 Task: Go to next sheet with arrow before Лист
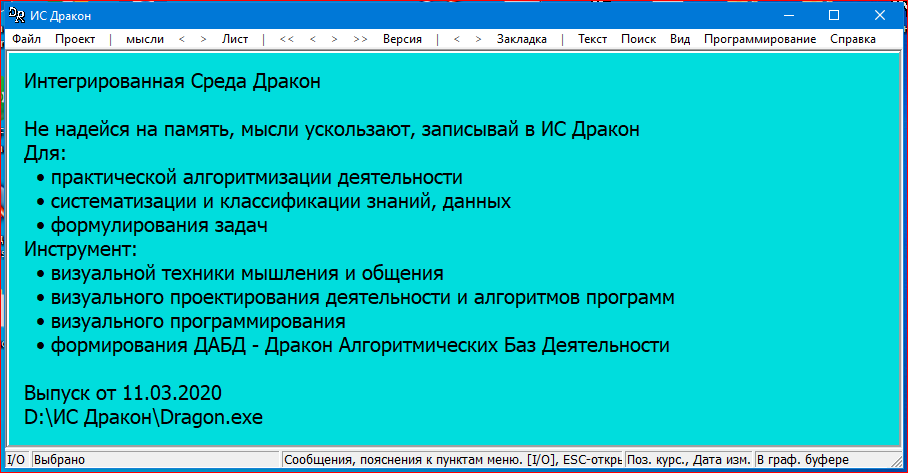pyautogui.click(x=203, y=39)
